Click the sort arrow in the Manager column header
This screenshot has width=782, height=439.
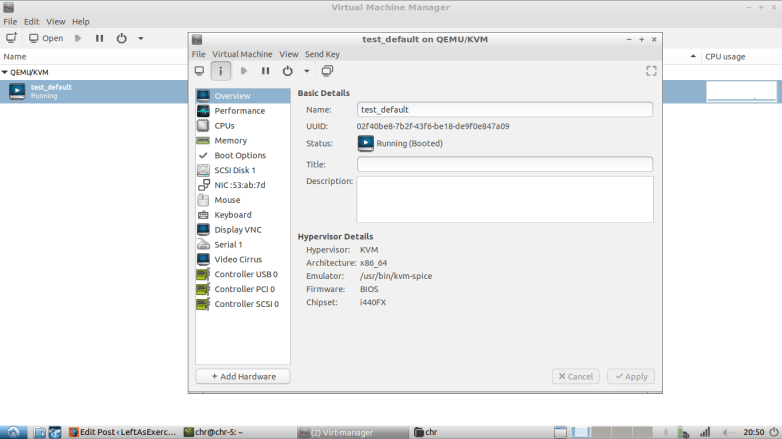tap(693, 56)
